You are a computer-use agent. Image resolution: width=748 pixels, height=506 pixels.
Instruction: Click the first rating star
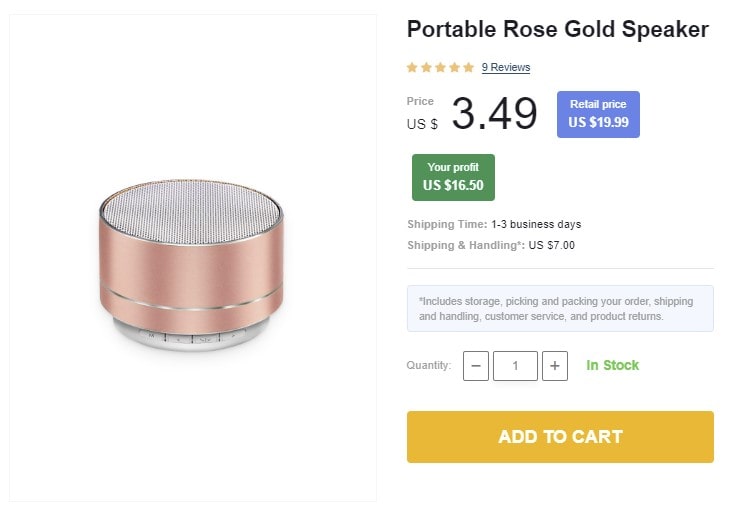(x=412, y=68)
